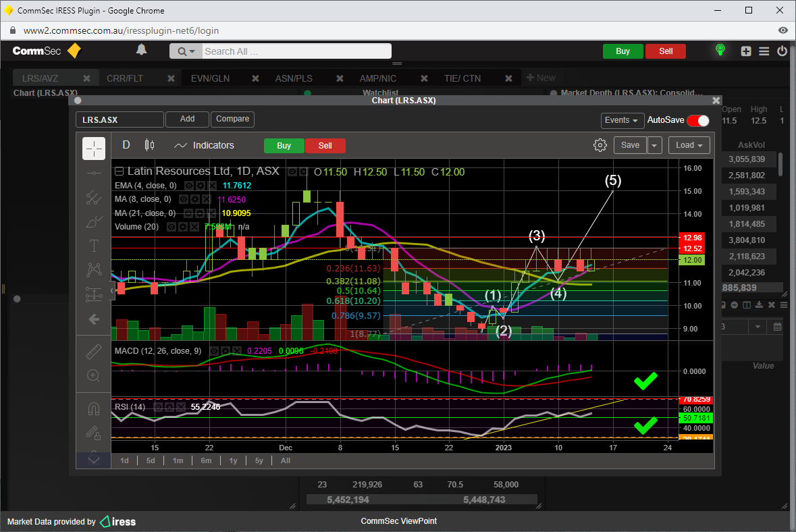
Task: Click the green Buy button in the chart toolbar
Action: click(x=284, y=146)
